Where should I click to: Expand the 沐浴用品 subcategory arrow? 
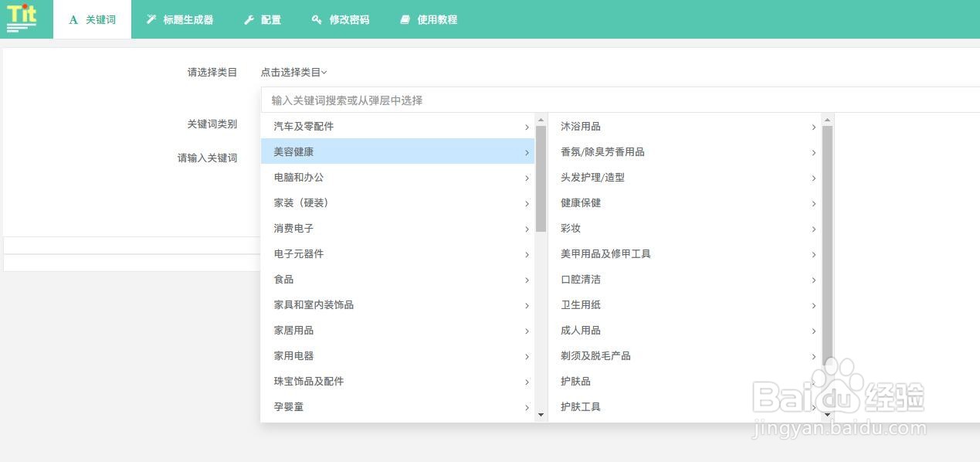pyautogui.click(x=813, y=127)
